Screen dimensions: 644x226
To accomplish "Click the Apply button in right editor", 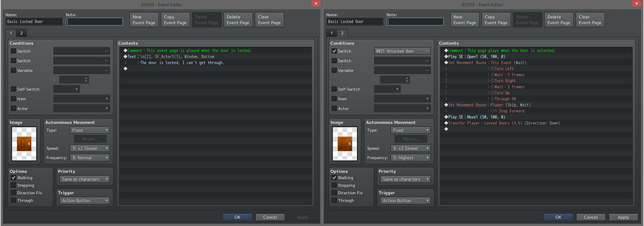I will point(623,217).
